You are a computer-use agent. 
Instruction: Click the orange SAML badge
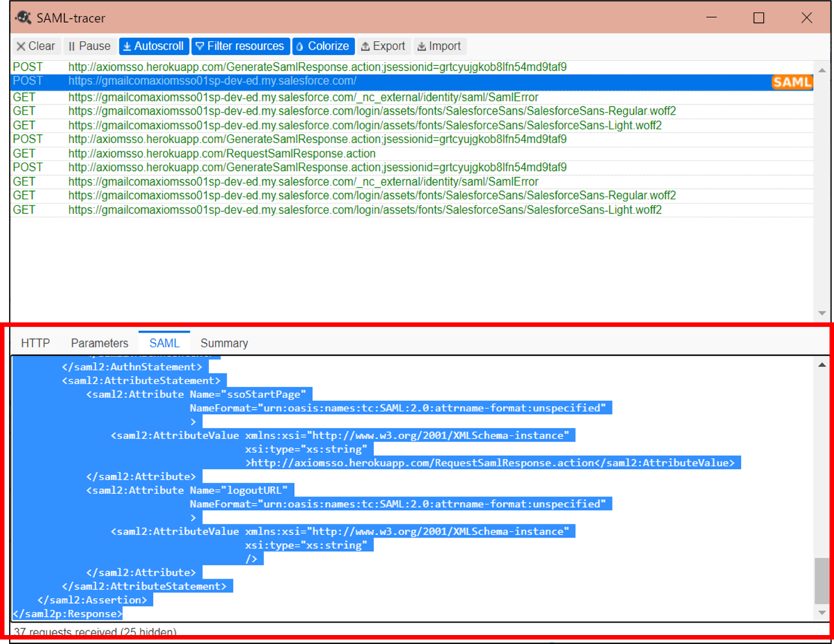[792, 82]
